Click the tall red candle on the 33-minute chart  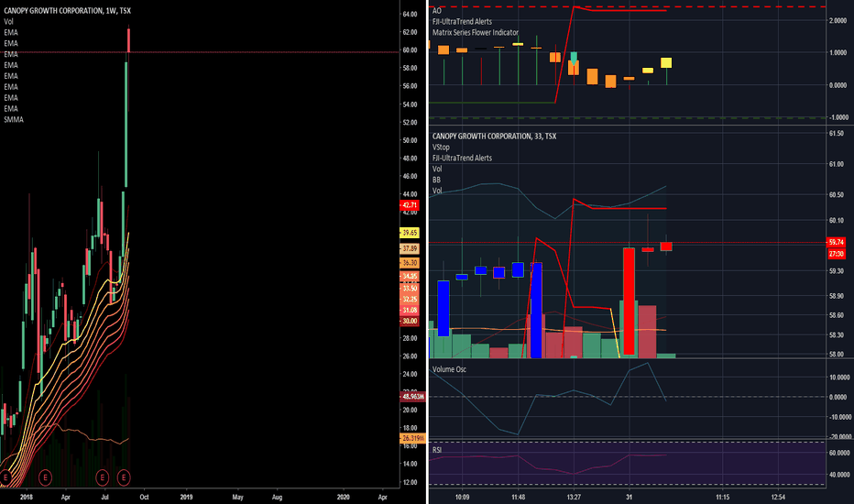630,301
